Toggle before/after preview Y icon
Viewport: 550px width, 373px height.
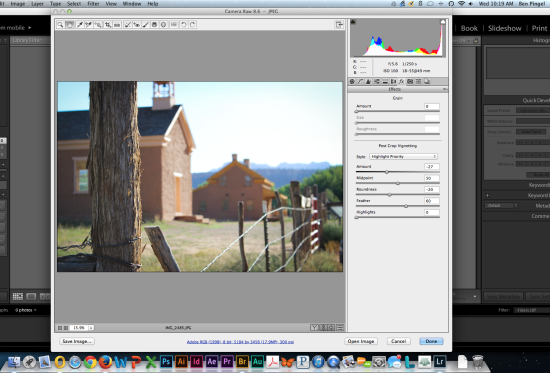[314, 328]
